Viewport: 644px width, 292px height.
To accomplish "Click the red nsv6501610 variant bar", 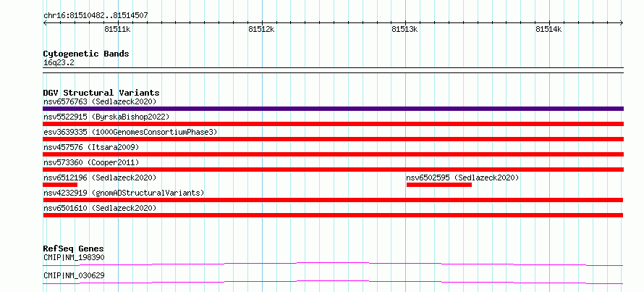I will pyautogui.click(x=333, y=215).
